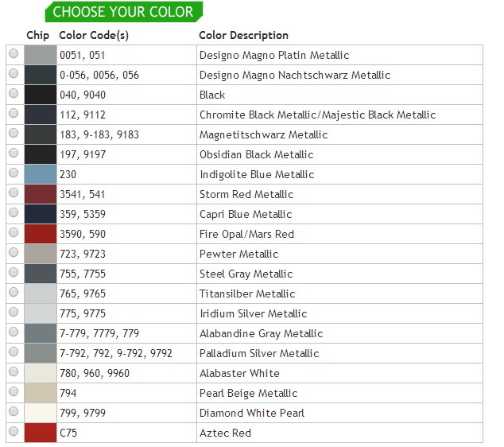This screenshot has height=447, width=504.
Task: Choose Indigolite Blue Metallic radio option
Action: click(x=14, y=173)
